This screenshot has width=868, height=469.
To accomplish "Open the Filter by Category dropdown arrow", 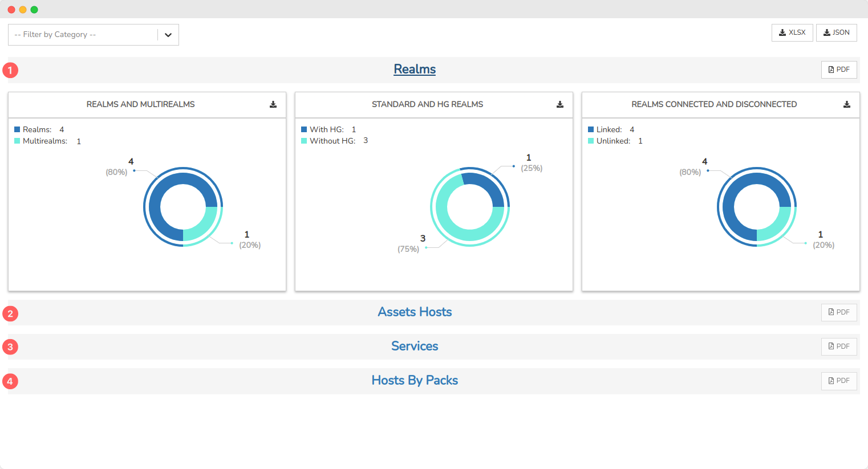I will (x=168, y=35).
